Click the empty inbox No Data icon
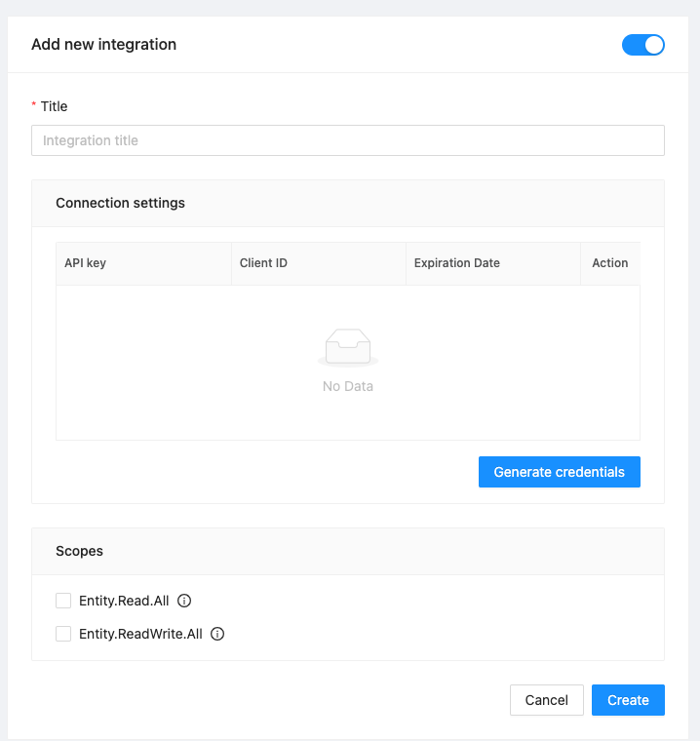700x741 pixels. tap(348, 347)
